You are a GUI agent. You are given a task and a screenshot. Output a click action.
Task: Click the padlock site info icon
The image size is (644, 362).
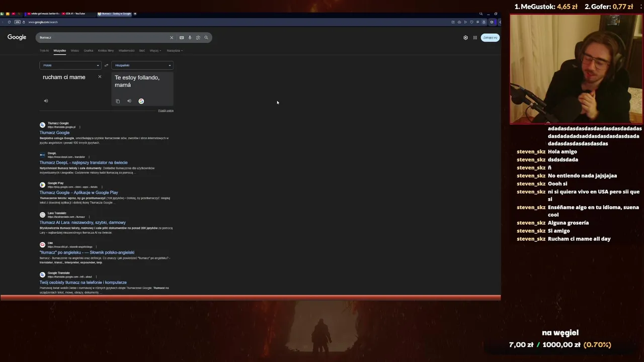click(24, 22)
